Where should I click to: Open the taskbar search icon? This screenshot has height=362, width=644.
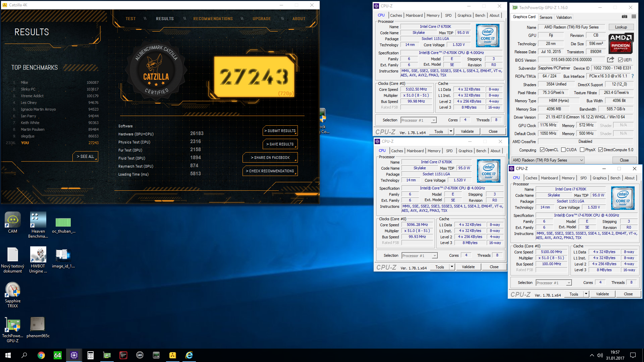[x=24, y=355]
